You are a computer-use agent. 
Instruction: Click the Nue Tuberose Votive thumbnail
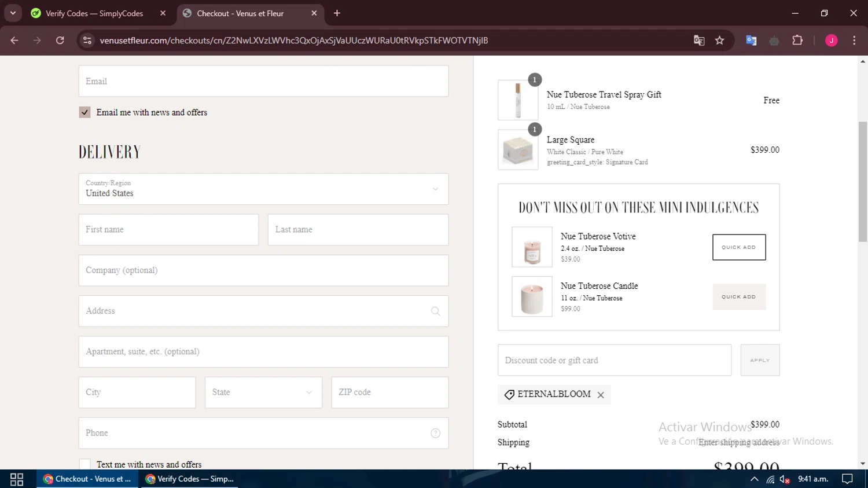tap(532, 247)
